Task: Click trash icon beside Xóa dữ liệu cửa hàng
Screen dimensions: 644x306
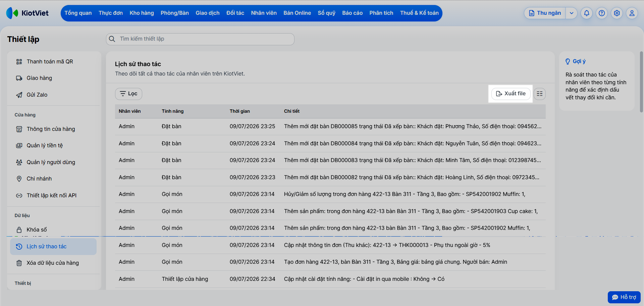Action: (19, 263)
